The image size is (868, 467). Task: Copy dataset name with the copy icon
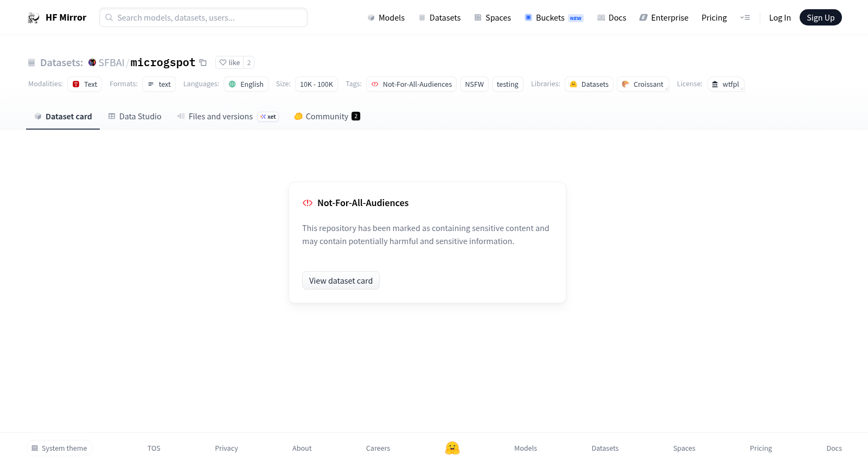point(203,62)
